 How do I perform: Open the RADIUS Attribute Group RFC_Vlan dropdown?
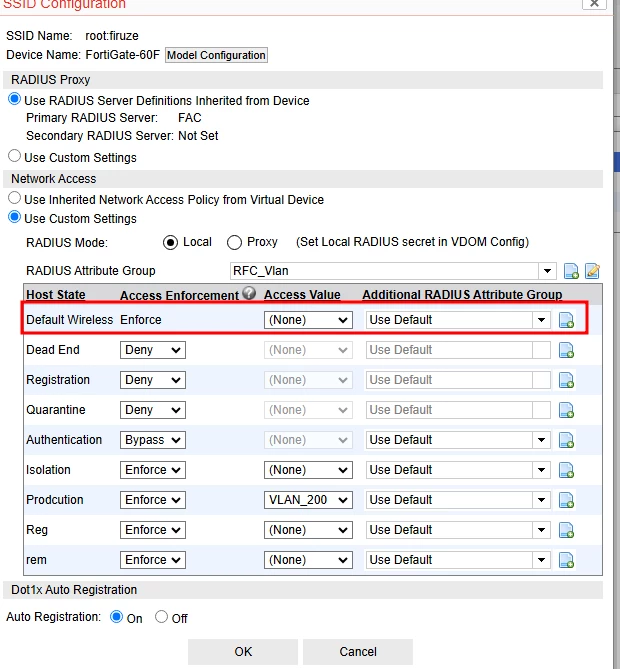(393, 271)
